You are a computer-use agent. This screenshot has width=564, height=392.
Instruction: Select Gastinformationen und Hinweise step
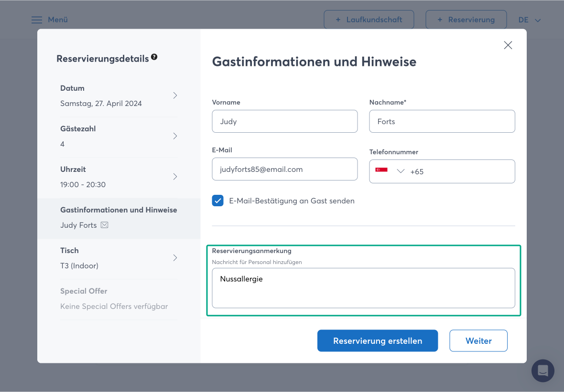tap(119, 217)
